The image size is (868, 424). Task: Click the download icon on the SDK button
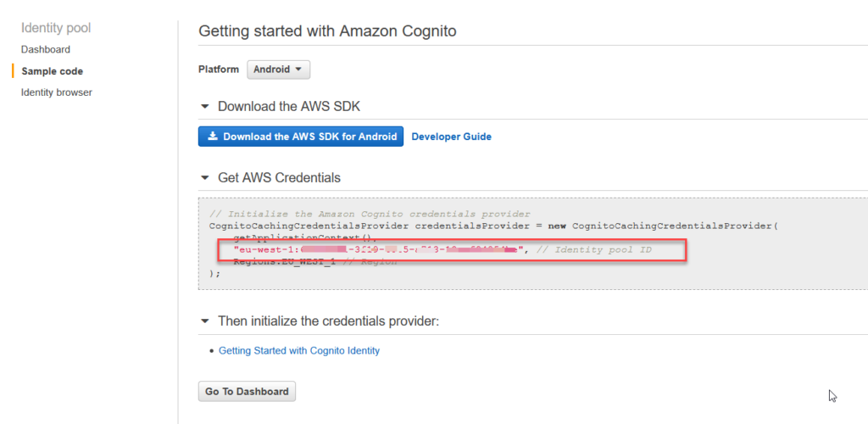213,137
